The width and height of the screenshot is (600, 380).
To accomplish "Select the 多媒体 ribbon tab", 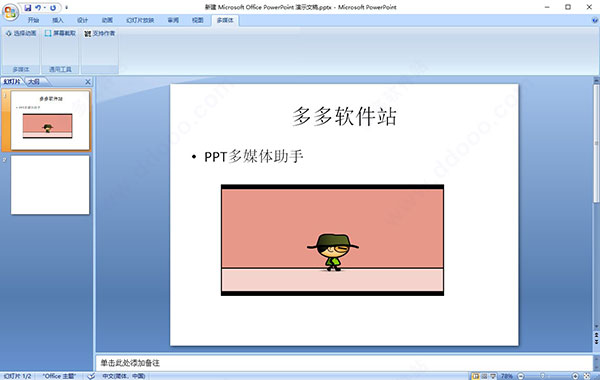I will click(225, 20).
